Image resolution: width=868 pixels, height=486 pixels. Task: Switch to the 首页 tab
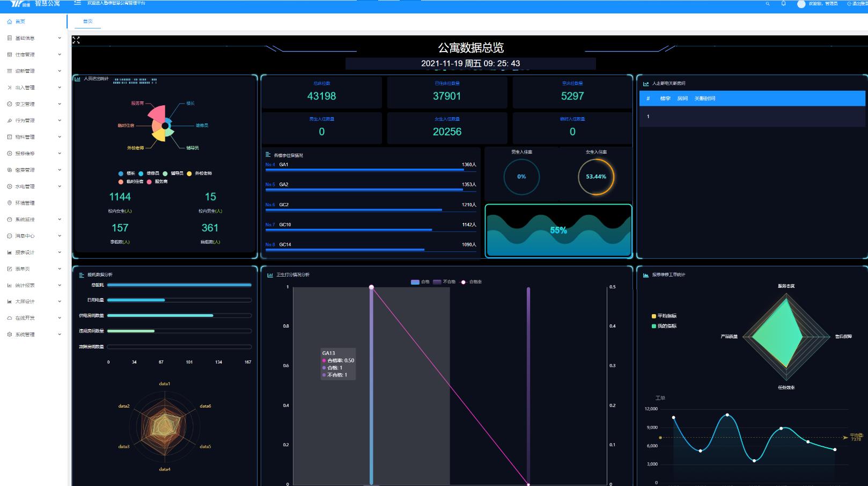(x=87, y=21)
